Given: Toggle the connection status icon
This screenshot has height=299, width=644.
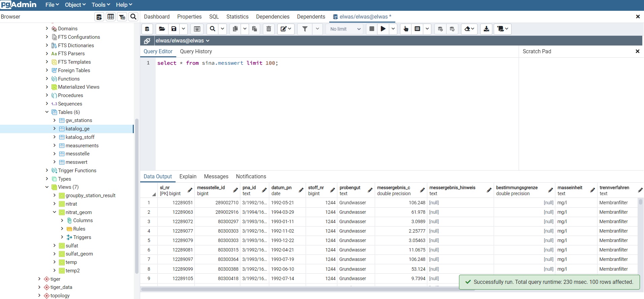Looking at the screenshot, I should pyautogui.click(x=147, y=41).
